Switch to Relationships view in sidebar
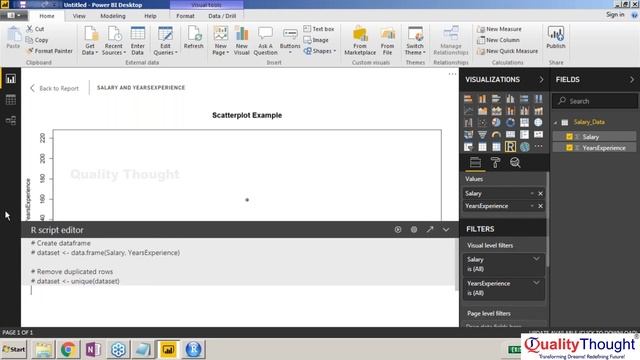The width and height of the screenshot is (640, 360). (x=11, y=120)
